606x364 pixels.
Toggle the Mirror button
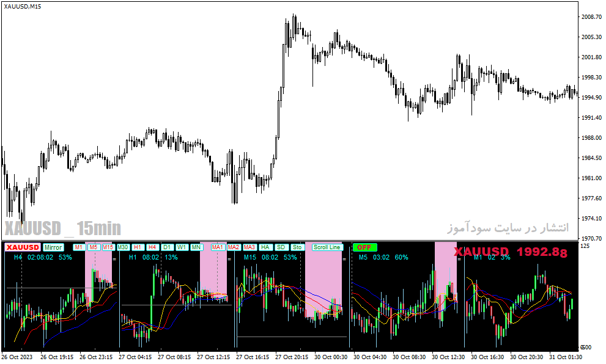click(x=53, y=247)
